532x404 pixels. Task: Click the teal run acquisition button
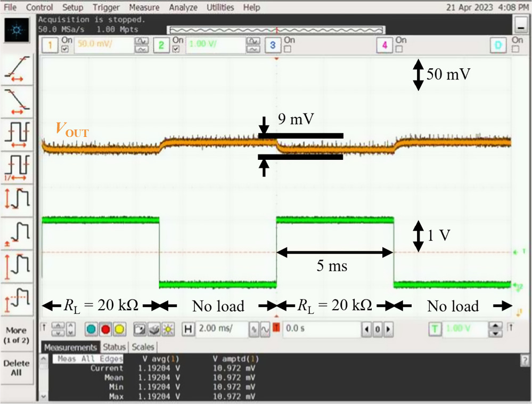click(x=91, y=329)
